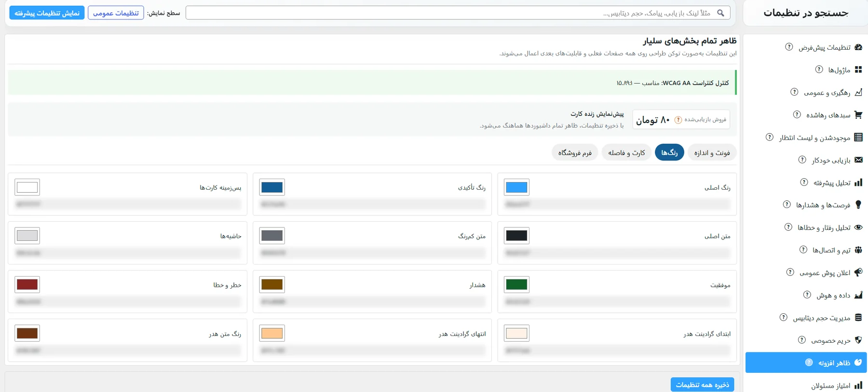Screen dimensions: 868x392
Task: Click the group icon for تیم و اتصال‌ها
Action: coord(858,250)
